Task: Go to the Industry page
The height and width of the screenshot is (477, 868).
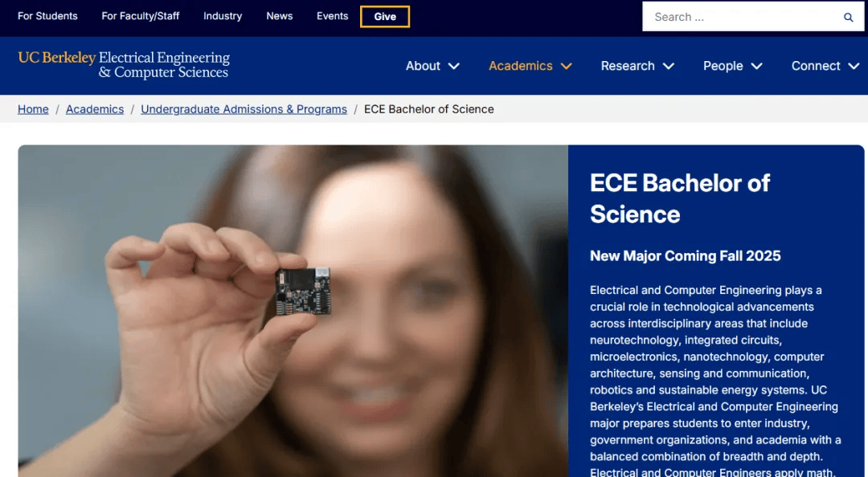Action: click(223, 16)
